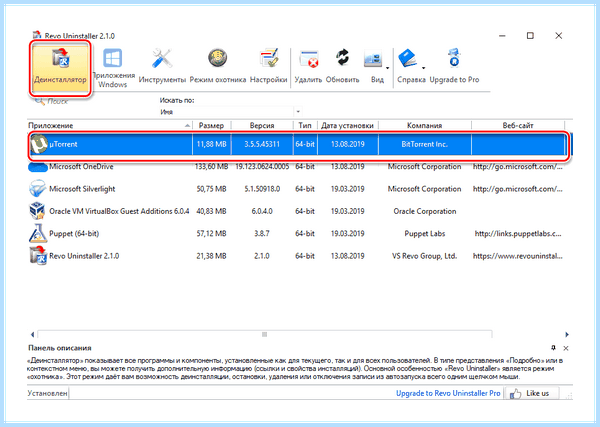
Task: Open the Вид view icon
Action: click(373, 59)
